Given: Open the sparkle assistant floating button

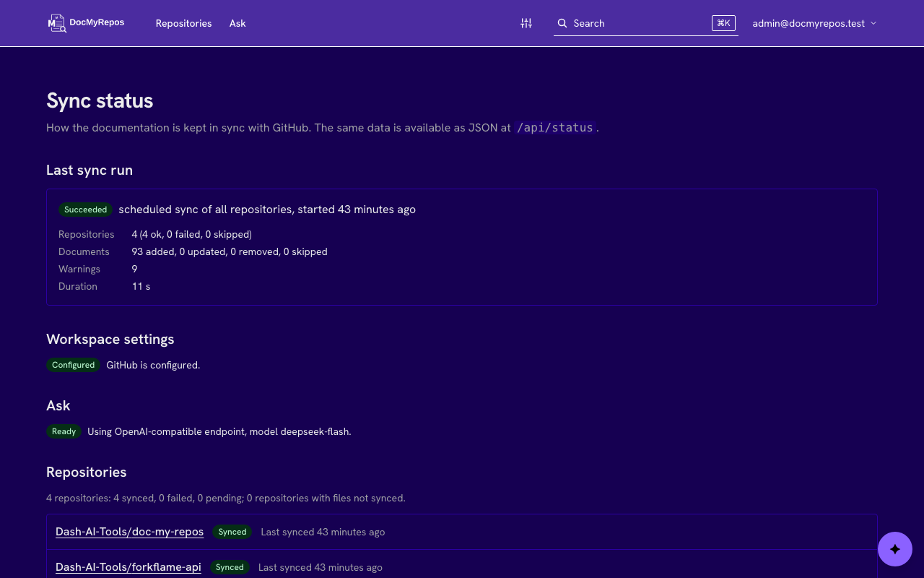Looking at the screenshot, I should point(895,549).
